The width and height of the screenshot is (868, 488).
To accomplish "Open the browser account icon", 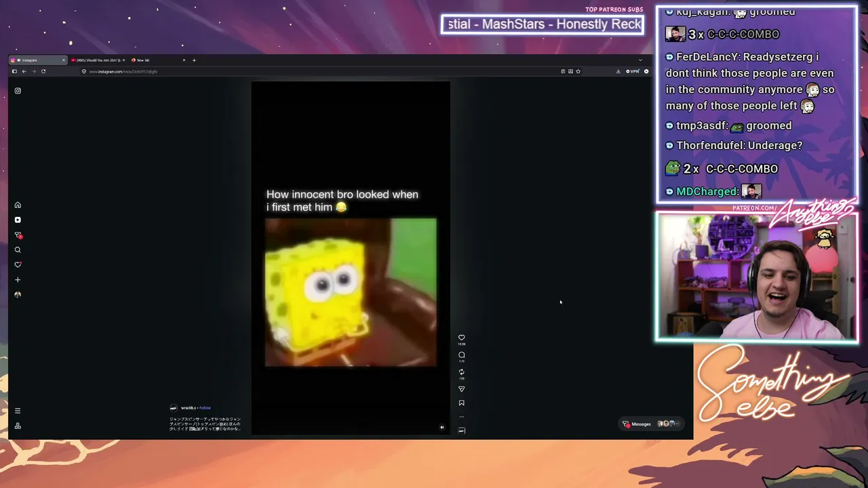I will coord(646,71).
